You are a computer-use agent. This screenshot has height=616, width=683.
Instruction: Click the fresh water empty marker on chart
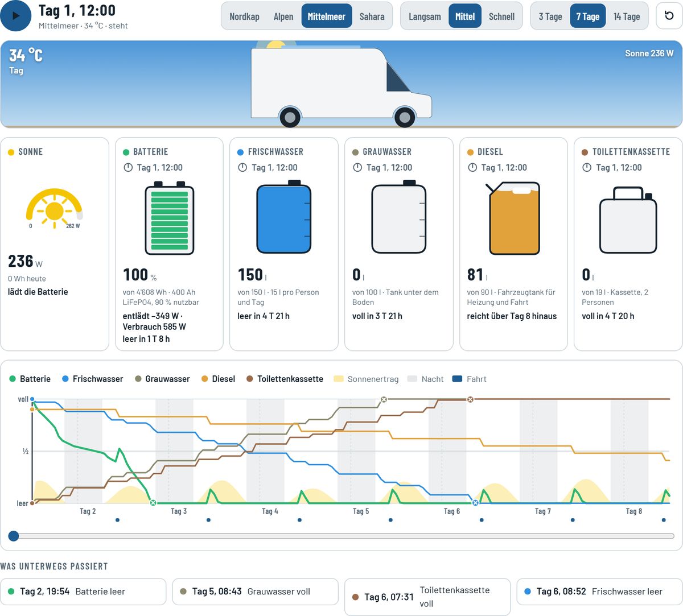coord(476,503)
